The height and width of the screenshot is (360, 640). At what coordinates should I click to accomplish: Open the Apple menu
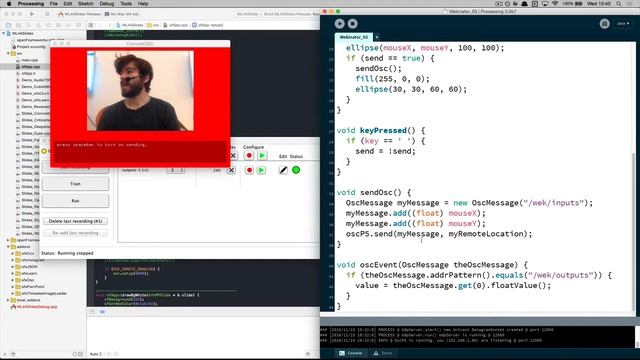tap(9, 4)
